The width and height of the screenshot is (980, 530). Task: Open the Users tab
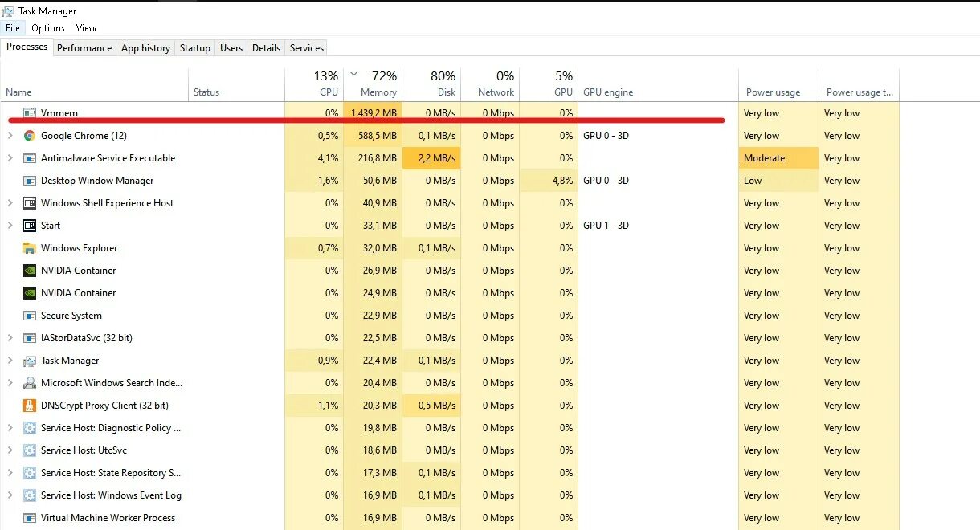231,48
